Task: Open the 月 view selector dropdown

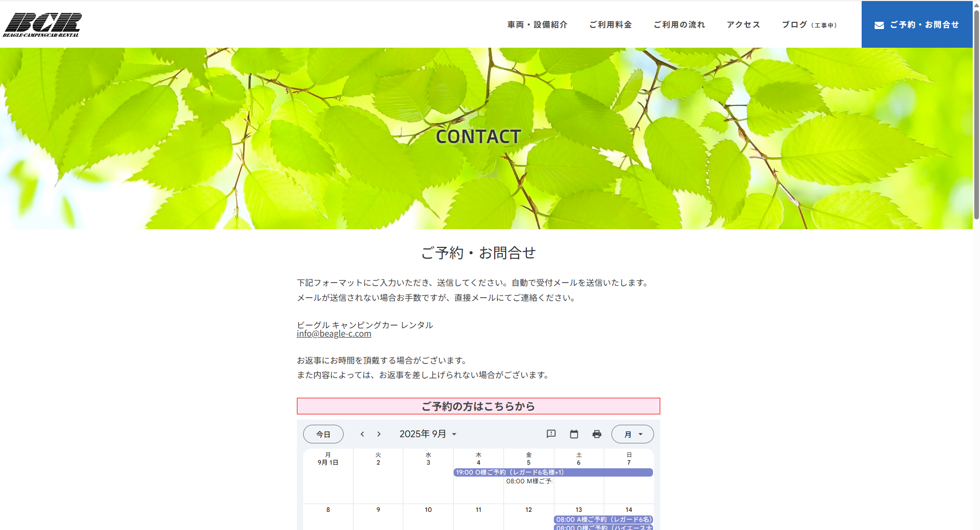Action: pos(632,434)
